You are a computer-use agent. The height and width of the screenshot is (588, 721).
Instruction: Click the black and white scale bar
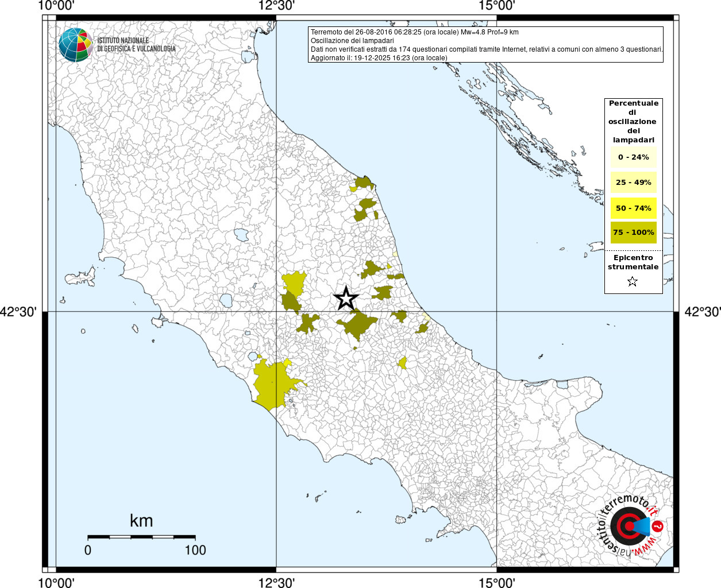(x=141, y=537)
